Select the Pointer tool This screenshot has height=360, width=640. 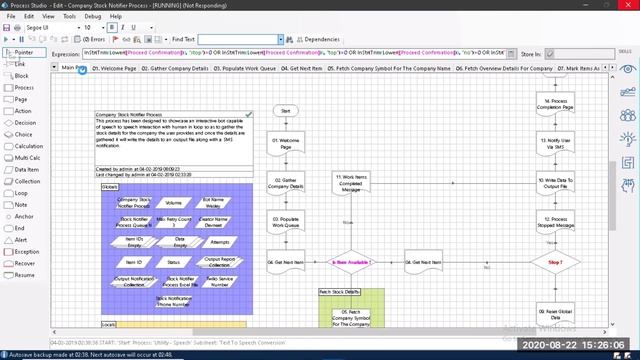24,52
